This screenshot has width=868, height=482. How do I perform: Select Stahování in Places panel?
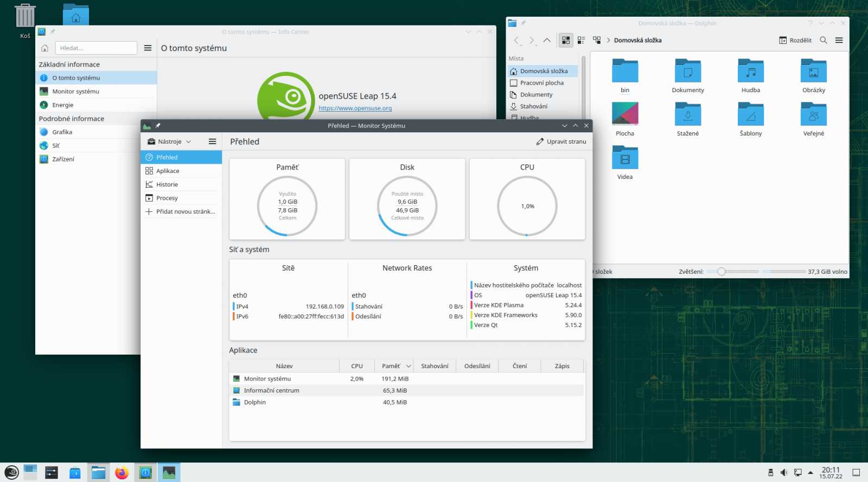(542, 106)
